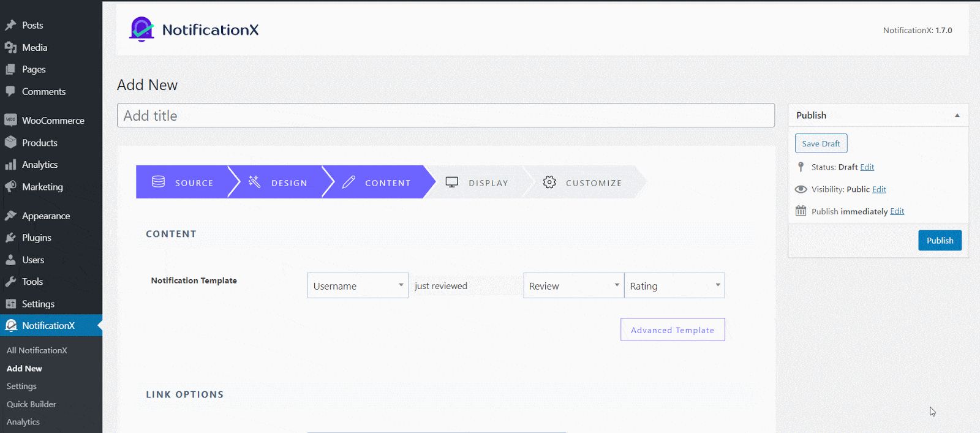Screen dimensions: 980x433
Task: Open Comments menu label
Action: pyautogui.click(x=43, y=91)
